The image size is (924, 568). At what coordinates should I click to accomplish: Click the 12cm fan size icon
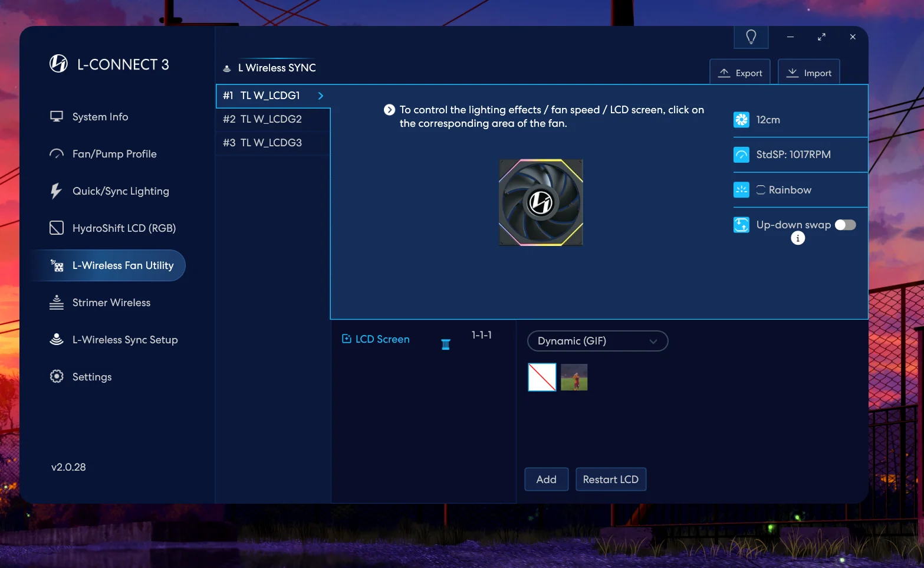point(741,120)
